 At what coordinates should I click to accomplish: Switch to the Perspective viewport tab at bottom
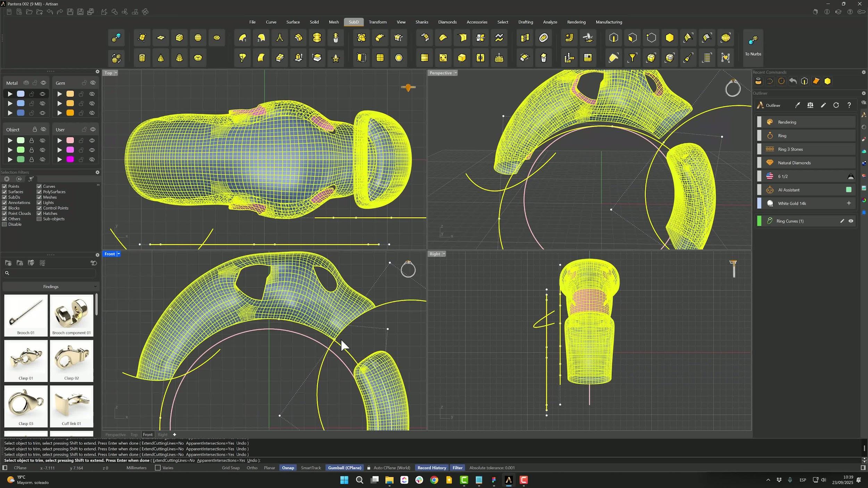tap(116, 435)
